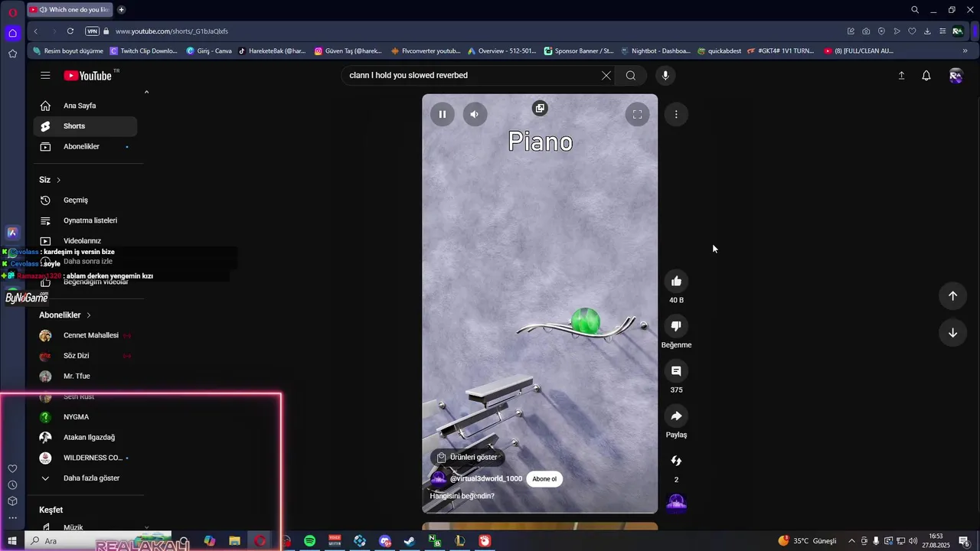The image size is (980, 551).
Task: Open the Windows Start button
Action: [12, 541]
